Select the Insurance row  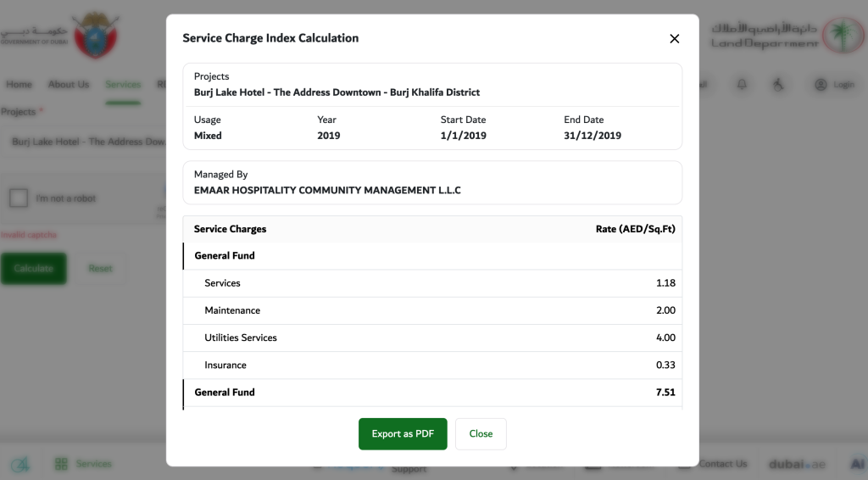point(432,365)
